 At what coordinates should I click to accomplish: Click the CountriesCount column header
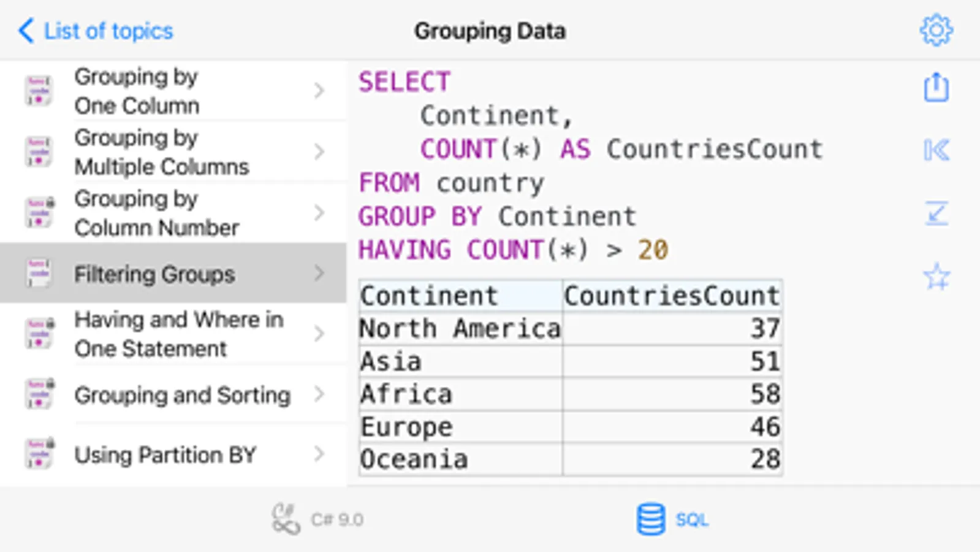pos(672,296)
